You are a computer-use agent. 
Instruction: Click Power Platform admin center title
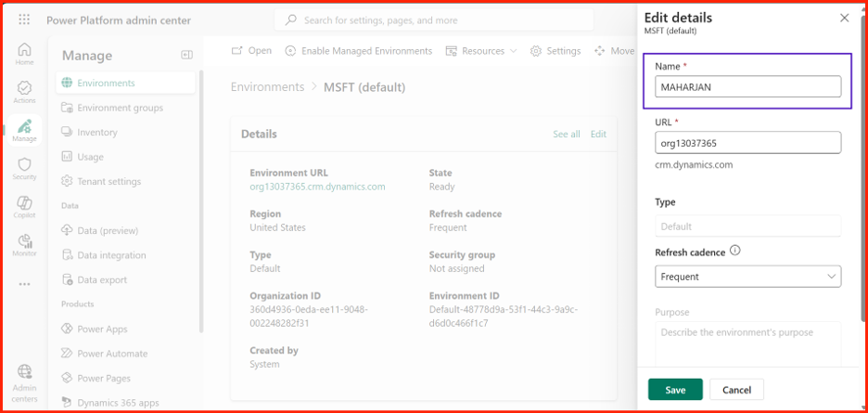119,20
